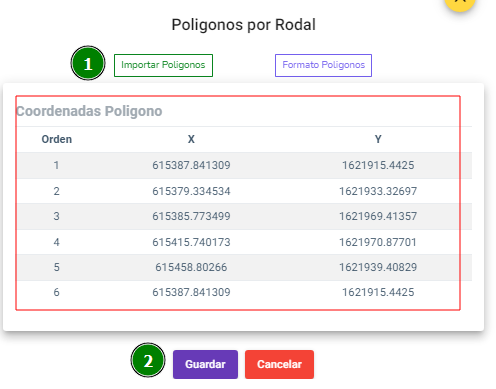The height and width of the screenshot is (389, 496).
Task: Click the green step 2 badge
Action: (148, 360)
